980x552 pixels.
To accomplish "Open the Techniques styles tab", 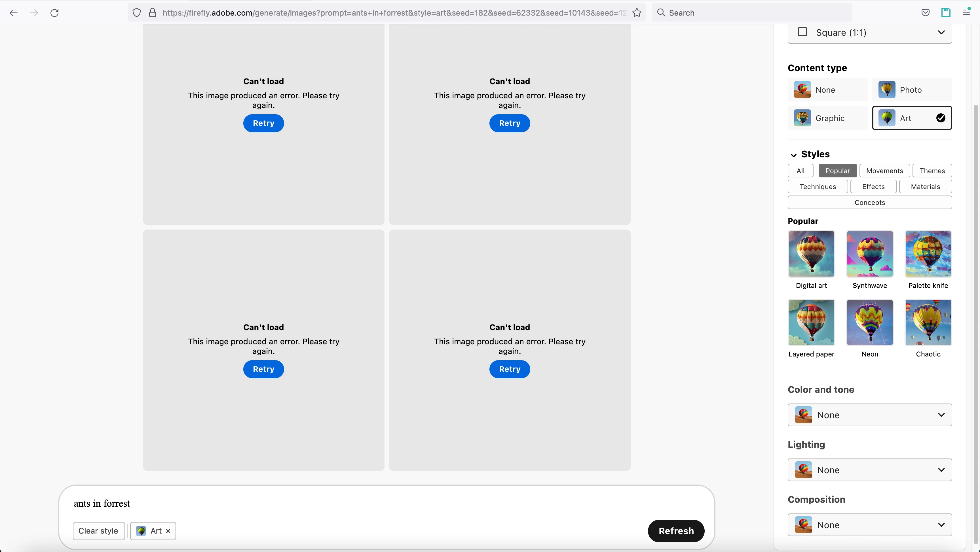I will coord(818,187).
